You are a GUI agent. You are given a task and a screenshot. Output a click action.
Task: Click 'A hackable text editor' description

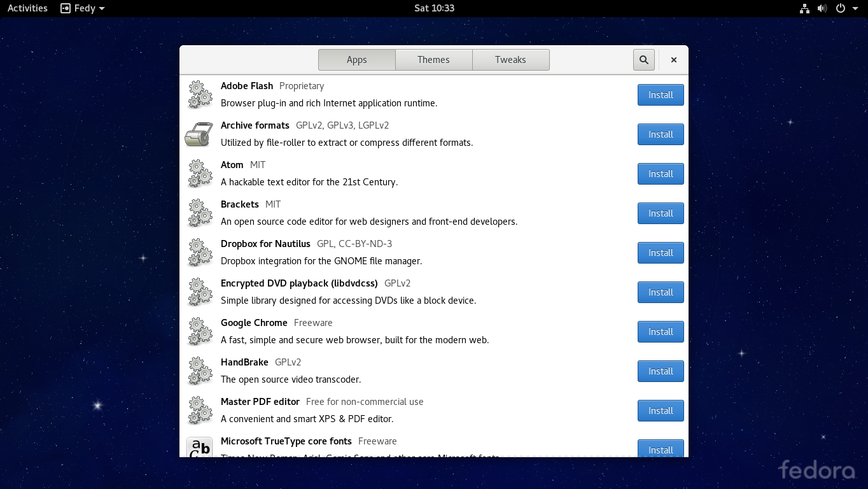click(x=309, y=182)
